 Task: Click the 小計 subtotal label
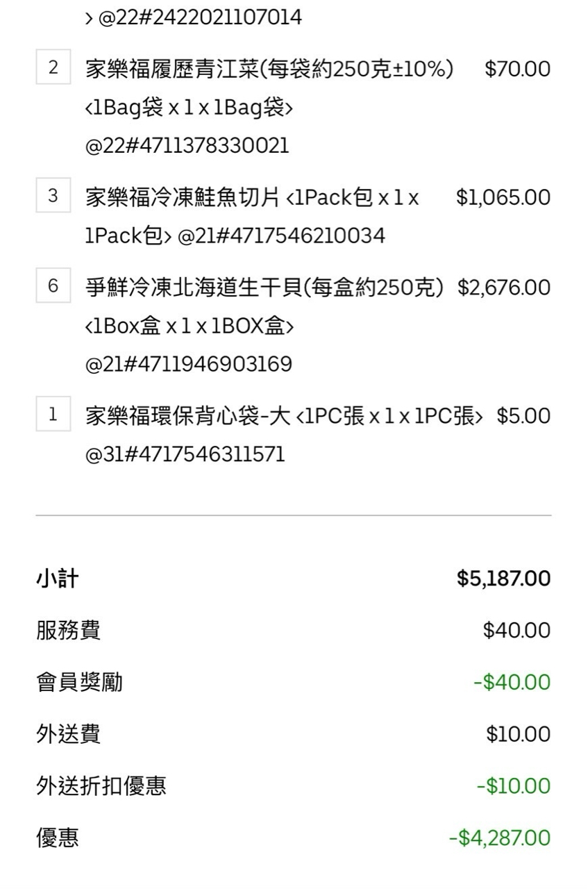tap(57, 579)
